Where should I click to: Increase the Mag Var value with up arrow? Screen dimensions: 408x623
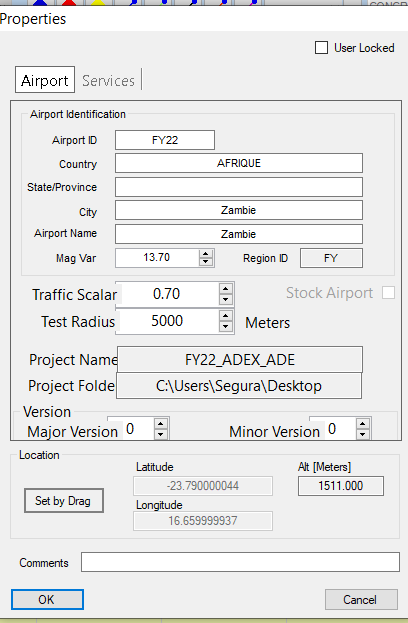coord(205,254)
